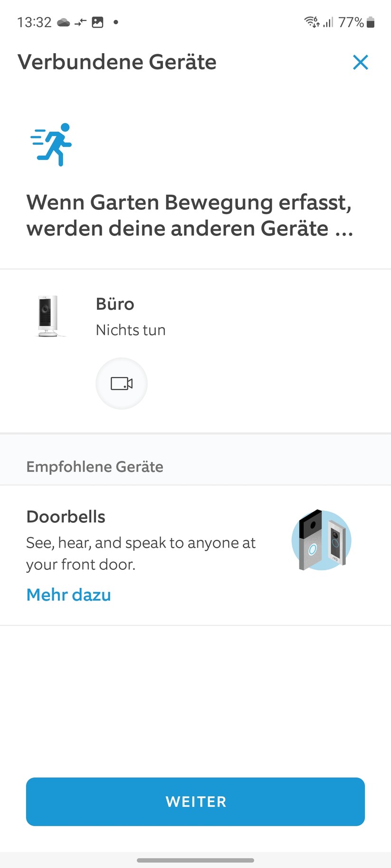This screenshot has width=391, height=868.
Task: Tap the Wi-Fi status icon
Action: 311,22
